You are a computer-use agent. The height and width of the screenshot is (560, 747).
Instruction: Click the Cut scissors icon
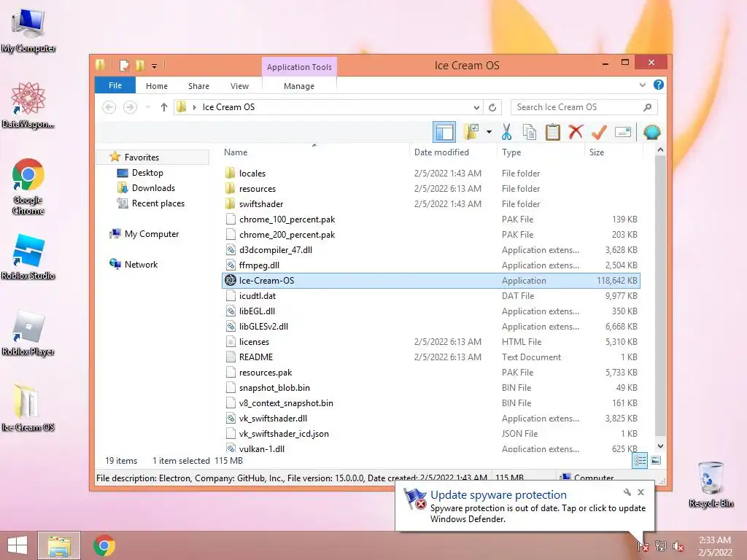[x=506, y=132]
